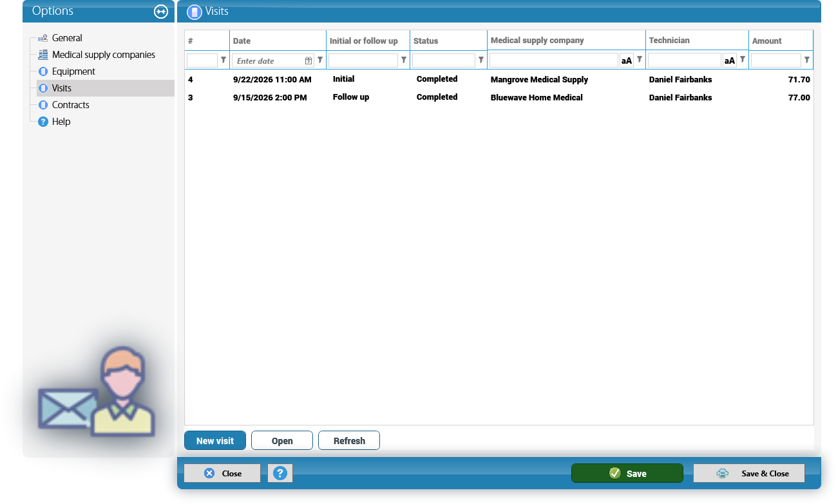Click the green Save button

(x=627, y=473)
